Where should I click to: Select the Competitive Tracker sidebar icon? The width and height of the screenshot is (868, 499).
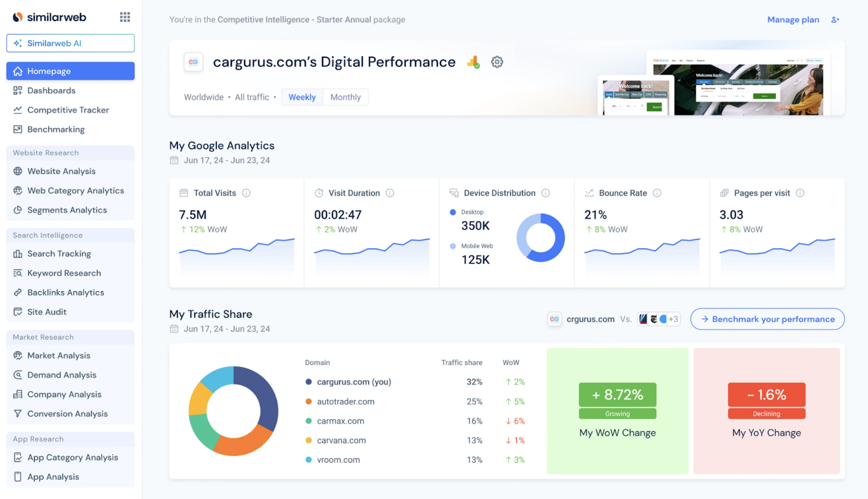[x=18, y=110]
